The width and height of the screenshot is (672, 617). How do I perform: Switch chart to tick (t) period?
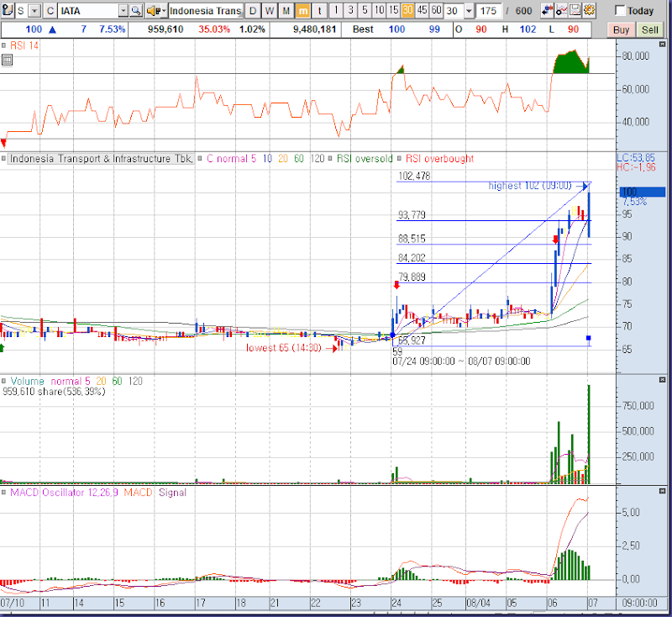tap(320, 11)
